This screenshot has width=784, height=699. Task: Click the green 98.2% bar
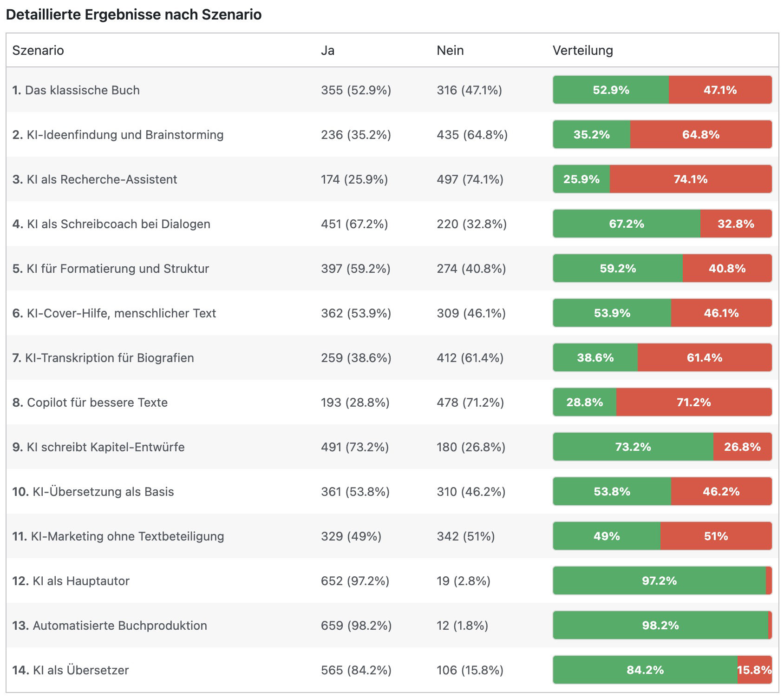point(660,626)
